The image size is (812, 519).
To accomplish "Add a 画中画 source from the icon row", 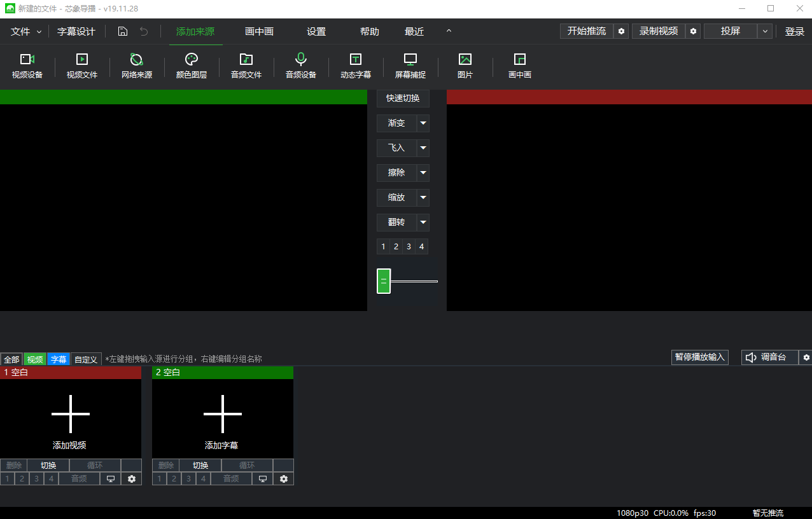I will coord(520,66).
